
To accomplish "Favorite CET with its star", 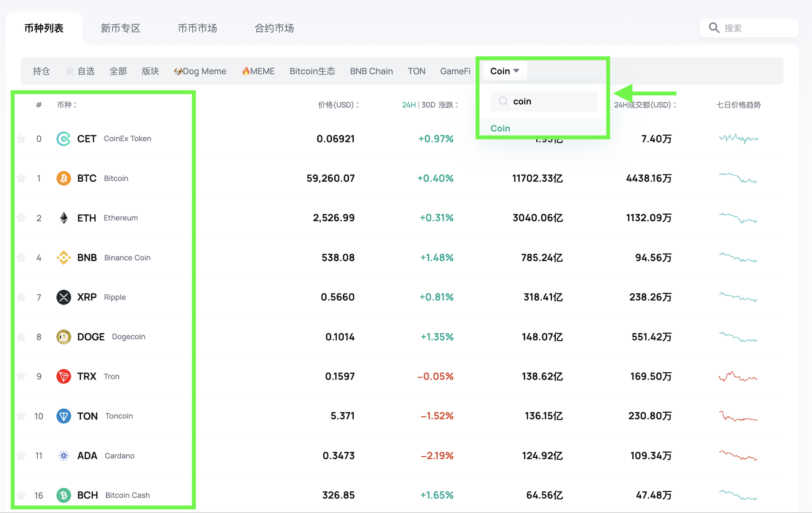I will (x=21, y=139).
